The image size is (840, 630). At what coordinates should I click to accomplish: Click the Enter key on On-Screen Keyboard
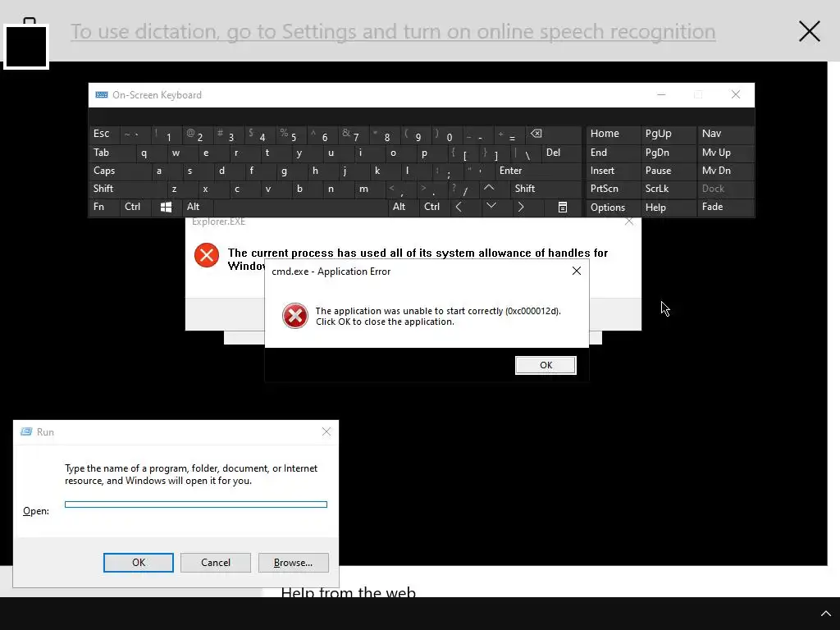[x=538, y=171]
